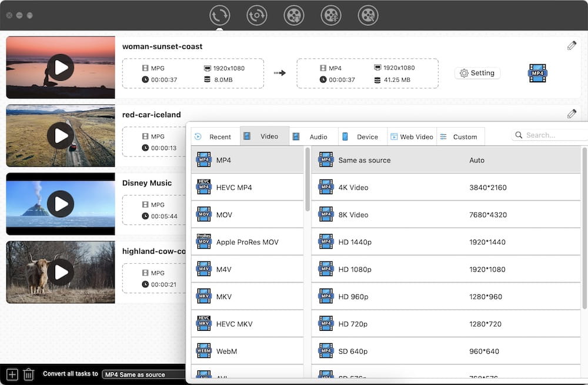Click the 41.25 MB output size value

(397, 79)
